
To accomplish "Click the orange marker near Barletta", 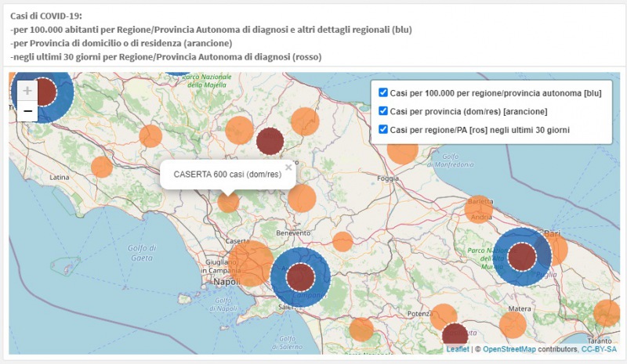I will [x=477, y=209].
